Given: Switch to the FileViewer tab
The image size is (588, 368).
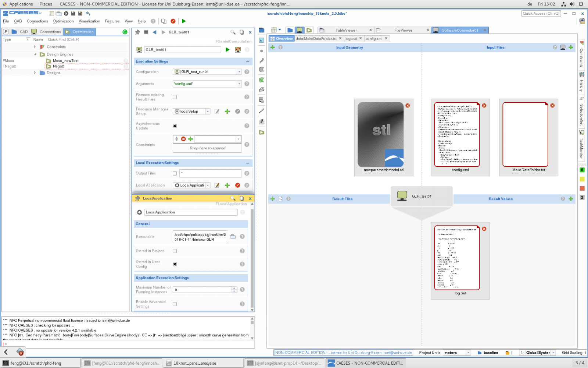Looking at the screenshot, I should (x=403, y=30).
